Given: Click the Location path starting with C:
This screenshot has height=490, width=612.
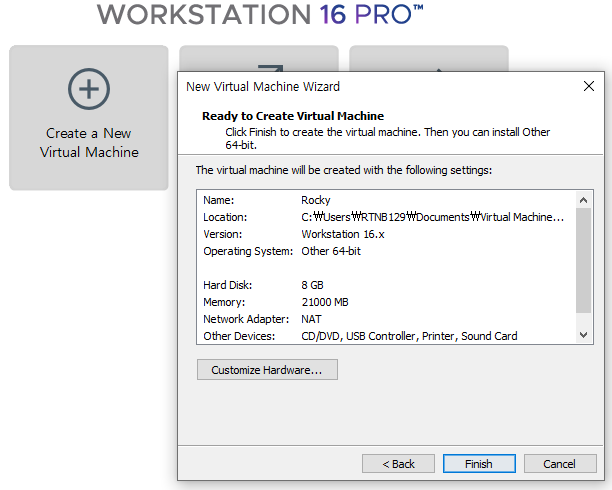Looking at the screenshot, I should click(x=432, y=217).
